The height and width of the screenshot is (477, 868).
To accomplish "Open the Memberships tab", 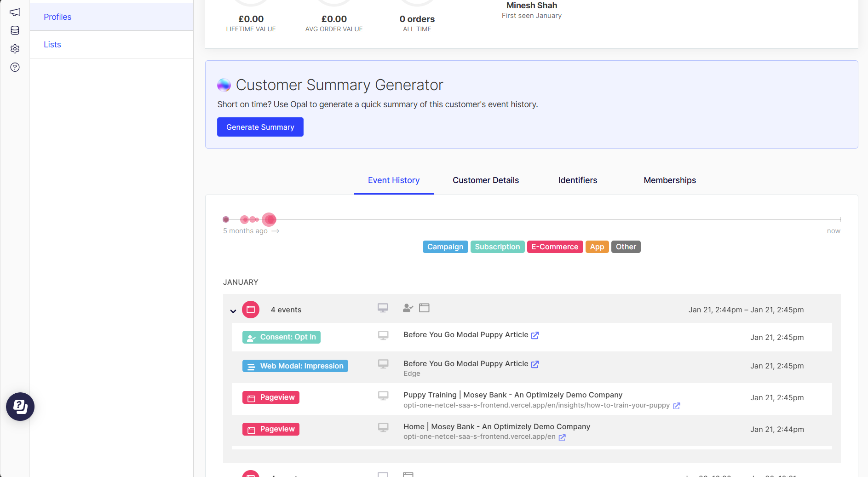I will click(x=669, y=180).
